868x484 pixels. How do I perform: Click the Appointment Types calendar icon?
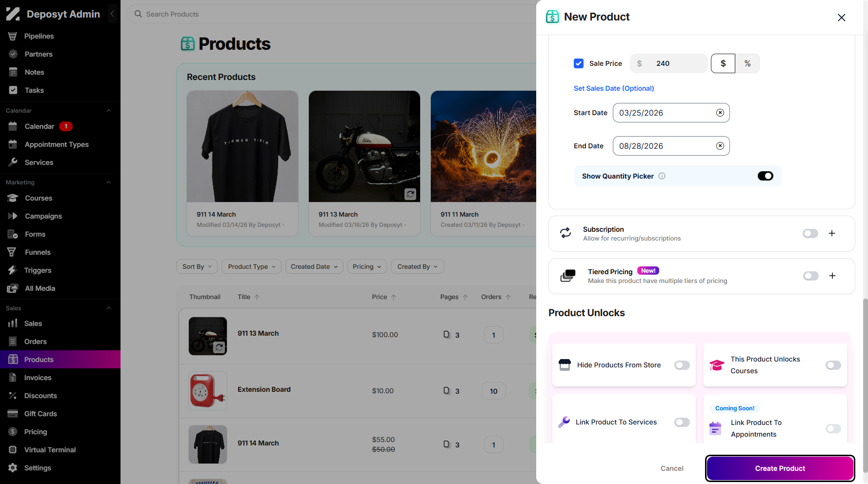click(x=13, y=144)
